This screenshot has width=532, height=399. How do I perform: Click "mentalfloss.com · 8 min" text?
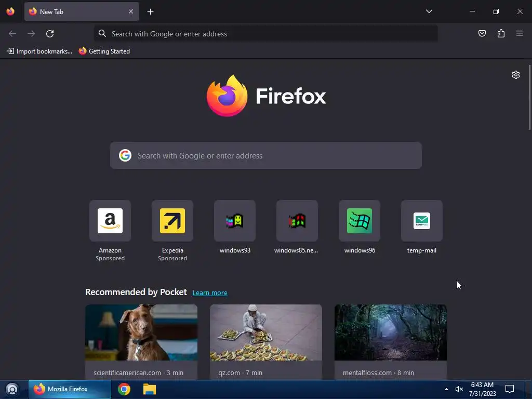[378, 373]
